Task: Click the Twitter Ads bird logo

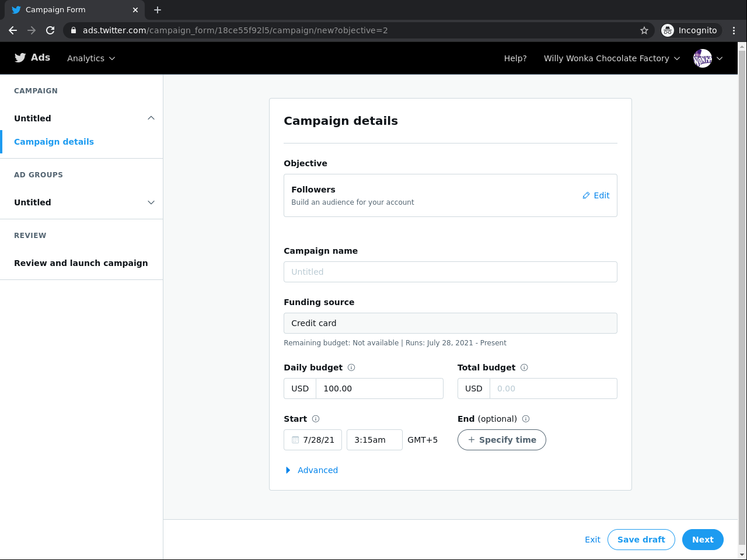Action: pyautogui.click(x=20, y=58)
